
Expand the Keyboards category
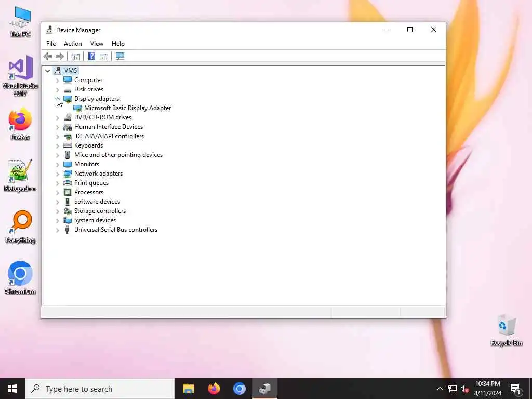(x=57, y=146)
